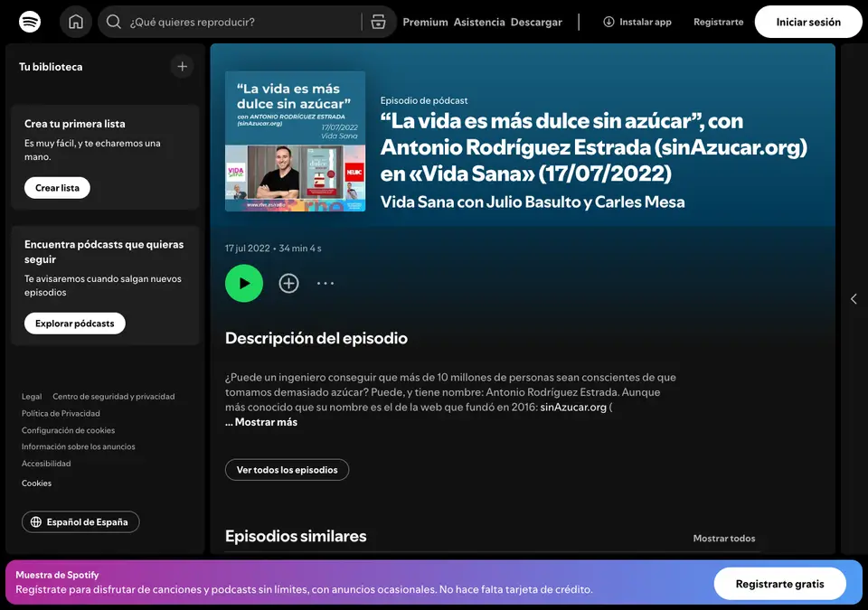Click the Episodios similares heading

pyautogui.click(x=296, y=536)
